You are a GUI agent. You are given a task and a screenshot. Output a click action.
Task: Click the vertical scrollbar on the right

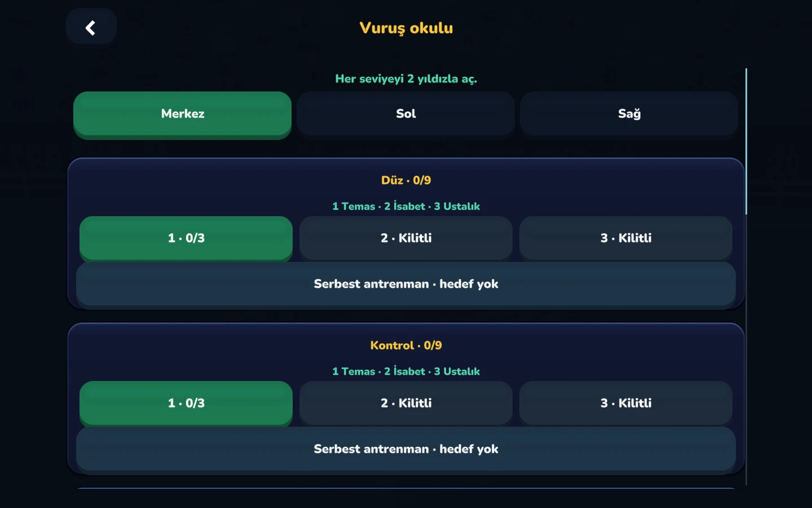(746, 142)
